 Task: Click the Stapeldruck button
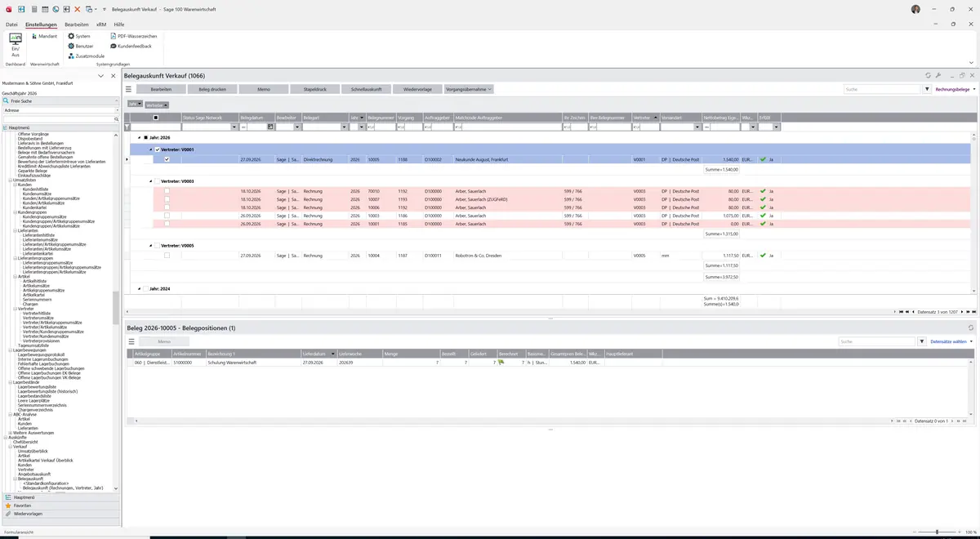click(315, 89)
